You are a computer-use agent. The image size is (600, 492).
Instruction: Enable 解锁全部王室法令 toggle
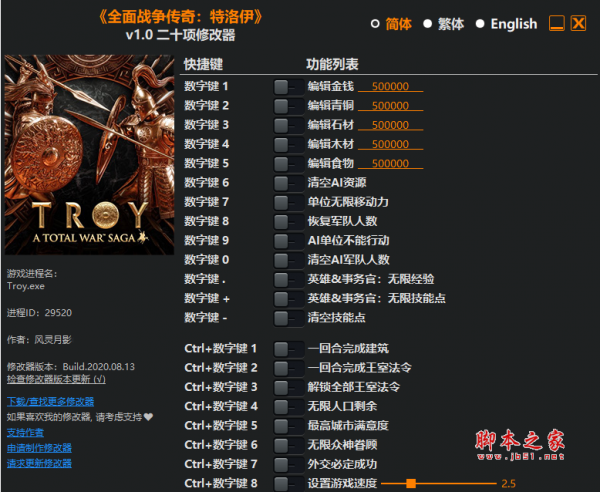coord(289,388)
